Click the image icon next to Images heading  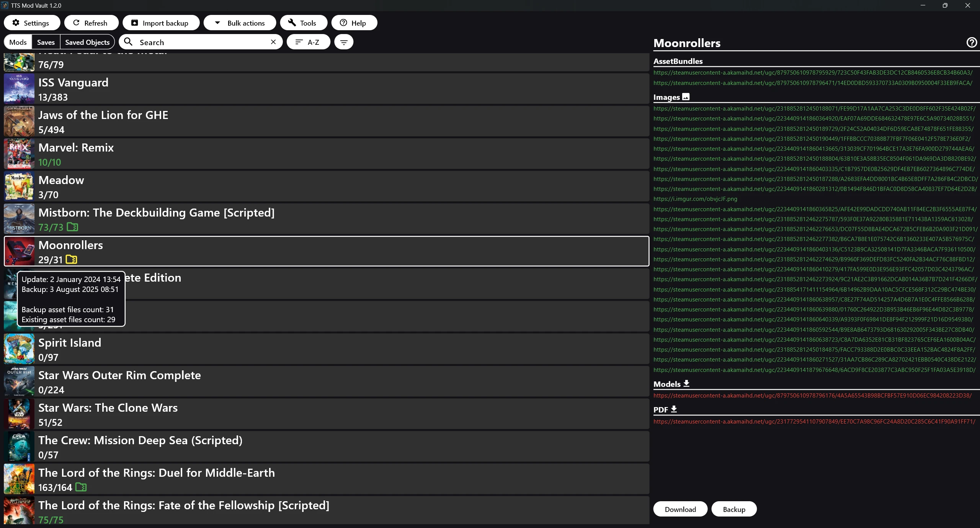point(686,97)
